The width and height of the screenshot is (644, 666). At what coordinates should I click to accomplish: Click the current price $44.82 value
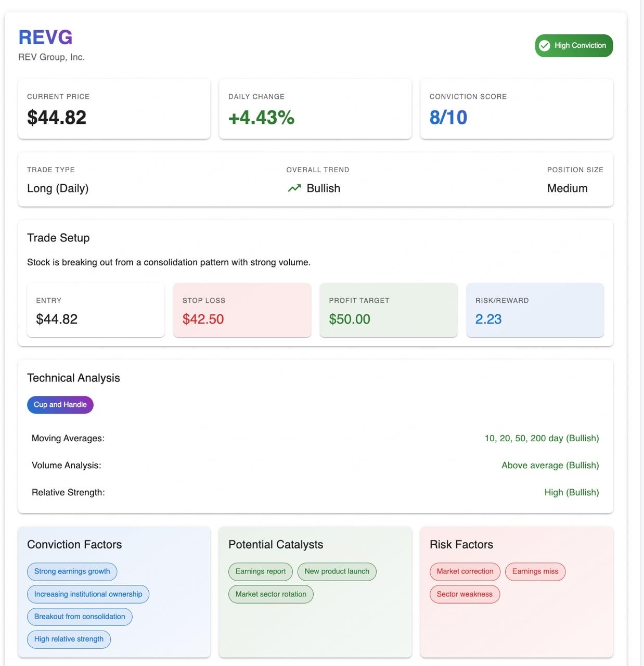pos(57,118)
